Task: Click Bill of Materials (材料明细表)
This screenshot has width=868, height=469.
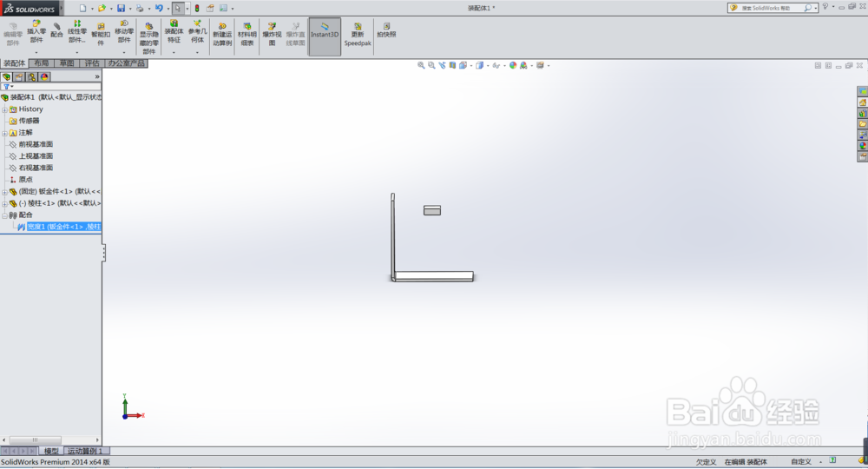Action: click(247, 35)
